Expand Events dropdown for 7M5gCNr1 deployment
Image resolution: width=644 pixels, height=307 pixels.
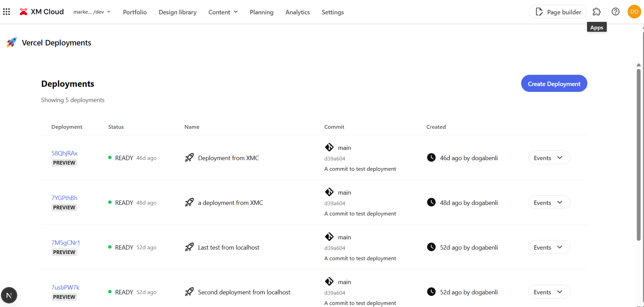tap(549, 247)
